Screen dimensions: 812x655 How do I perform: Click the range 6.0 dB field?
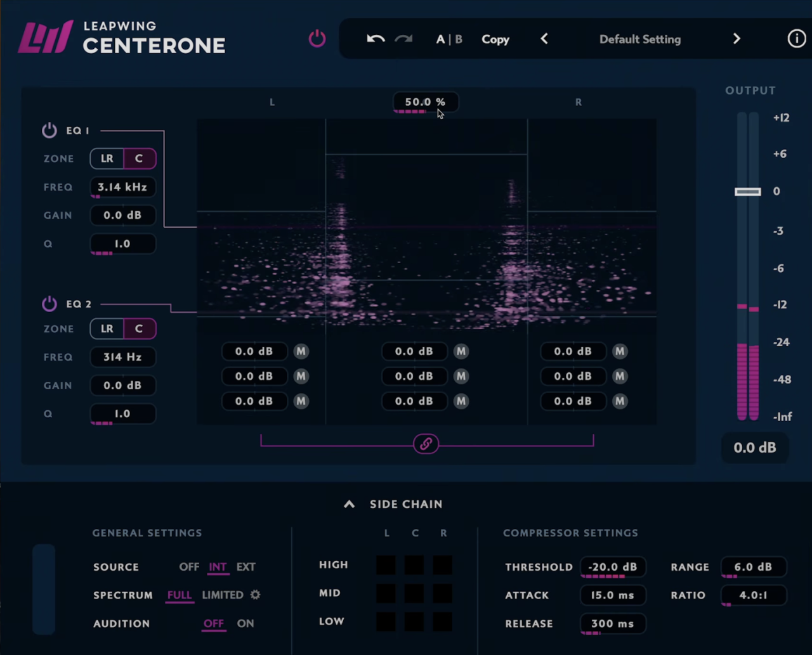pyautogui.click(x=754, y=567)
